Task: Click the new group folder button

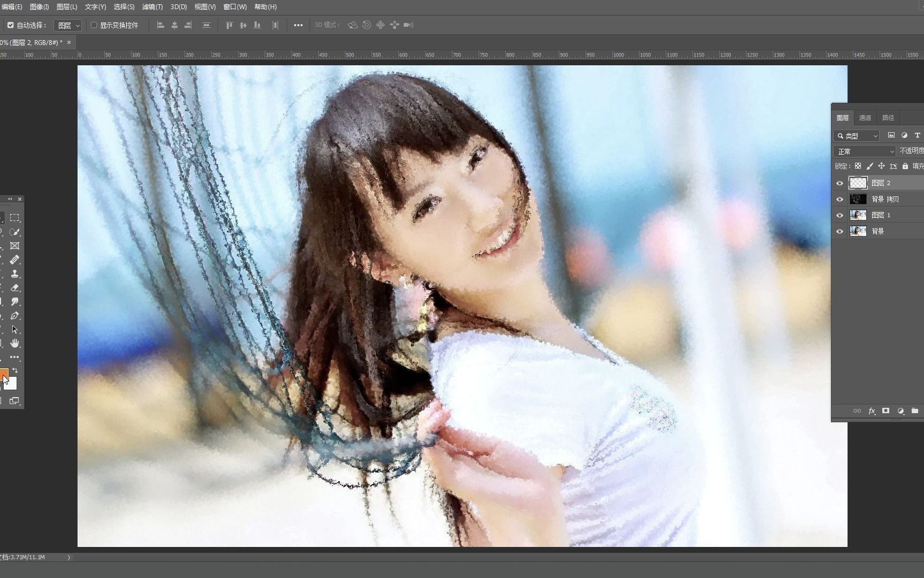Action: 915,411
